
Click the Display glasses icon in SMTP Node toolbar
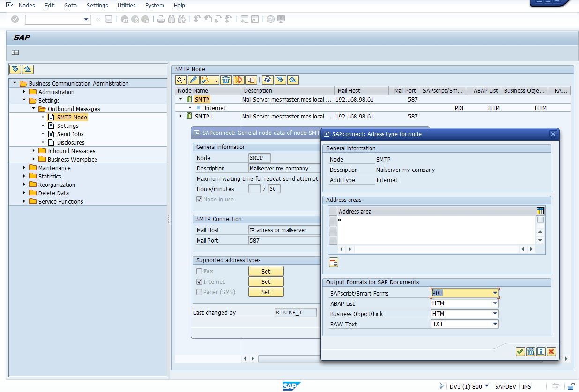(x=181, y=80)
